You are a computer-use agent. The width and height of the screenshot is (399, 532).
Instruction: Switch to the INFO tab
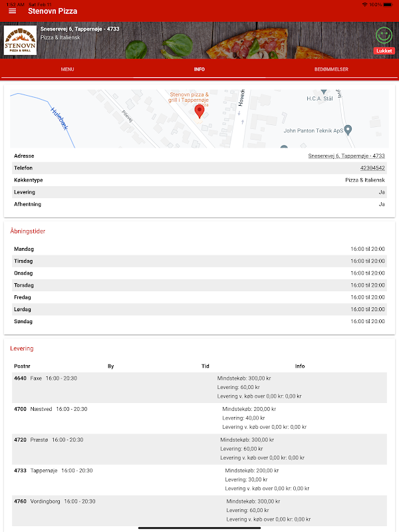(x=199, y=69)
